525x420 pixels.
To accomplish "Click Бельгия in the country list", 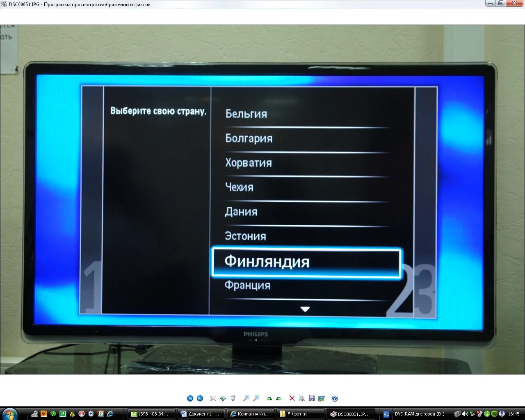I will coord(246,114).
